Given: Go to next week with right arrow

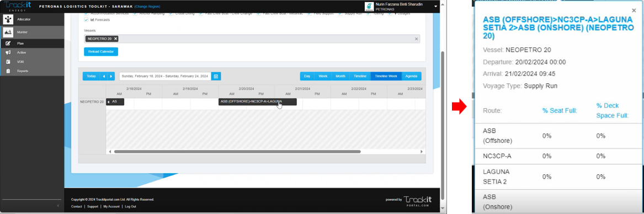Looking at the screenshot, I should coord(111,76).
